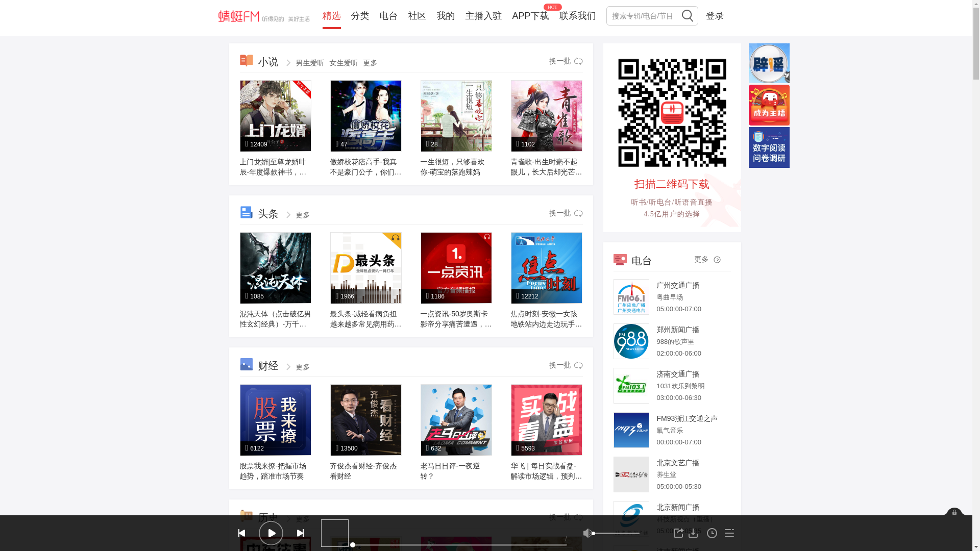Refresh 头条 section with 换一批
This screenshot has height=551, width=980.
pos(566,213)
